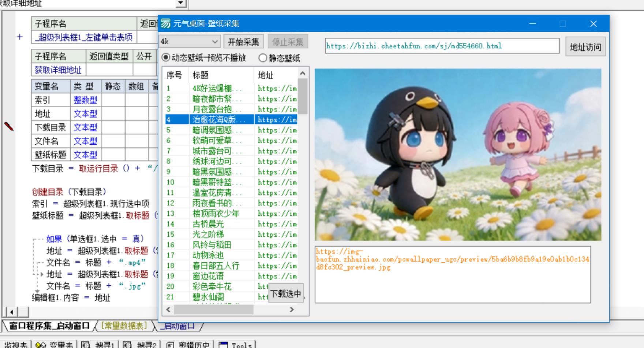Viewport: 644px width, 348px height.
Task: Click the 创建目录 (下载目录) code line
Action: click(70, 192)
